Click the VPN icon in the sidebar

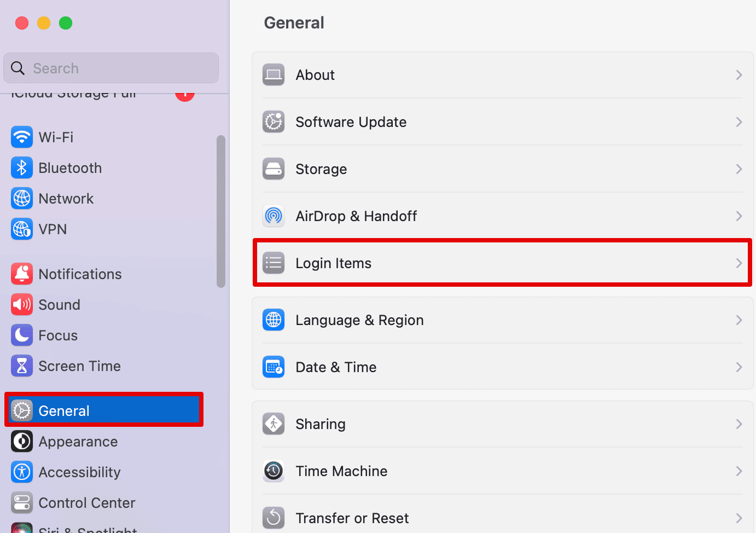click(x=22, y=229)
